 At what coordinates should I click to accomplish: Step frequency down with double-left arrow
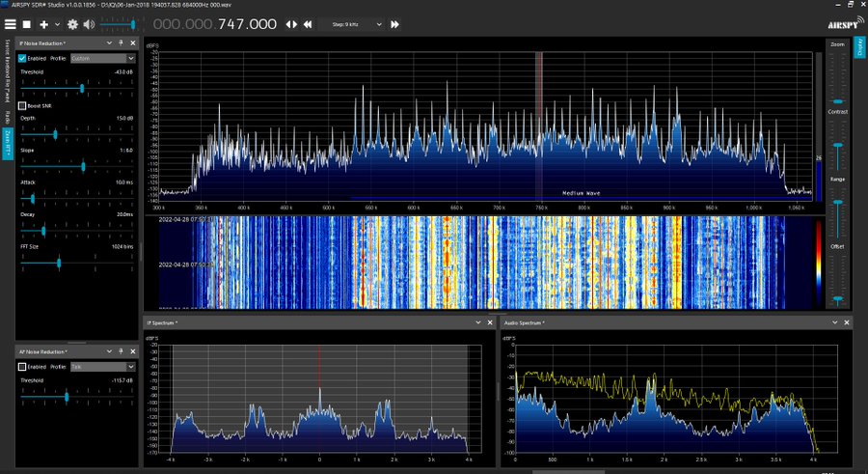(307, 24)
